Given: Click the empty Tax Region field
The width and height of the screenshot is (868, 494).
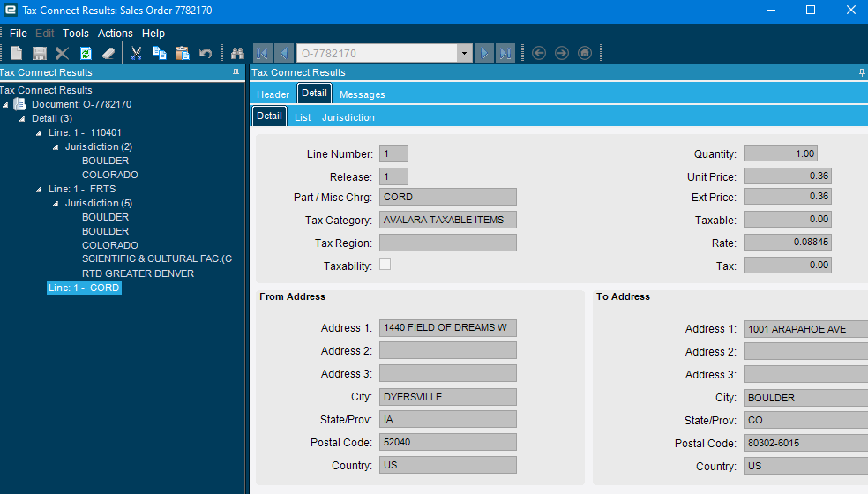Looking at the screenshot, I should tap(448, 243).
